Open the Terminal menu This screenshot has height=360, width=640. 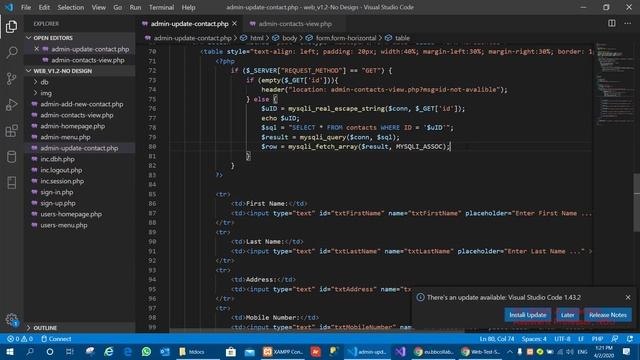161,7
